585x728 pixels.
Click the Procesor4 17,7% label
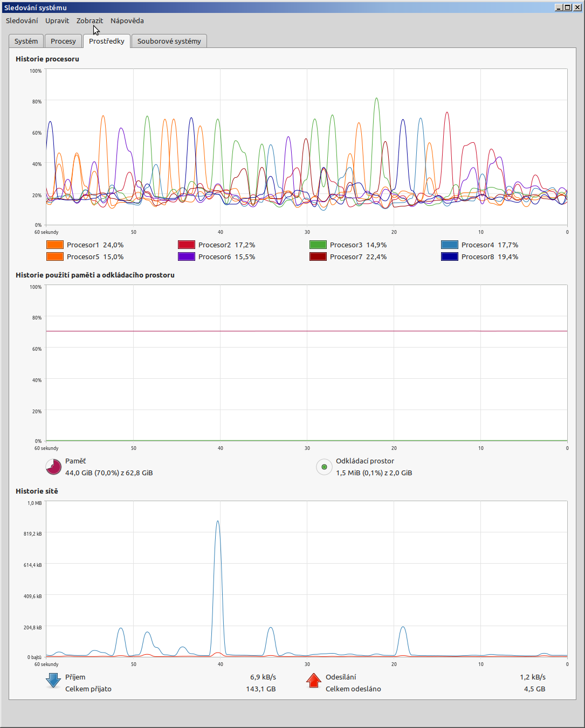pyautogui.click(x=490, y=245)
